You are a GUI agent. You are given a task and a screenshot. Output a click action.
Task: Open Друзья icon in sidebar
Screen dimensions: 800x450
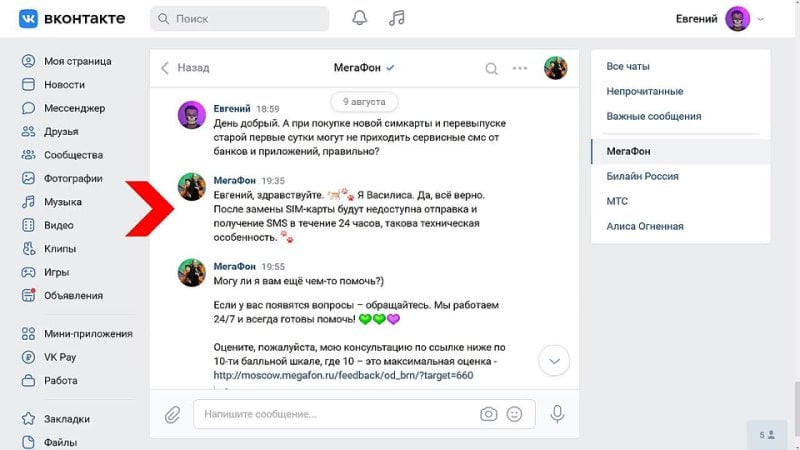[x=29, y=132]
